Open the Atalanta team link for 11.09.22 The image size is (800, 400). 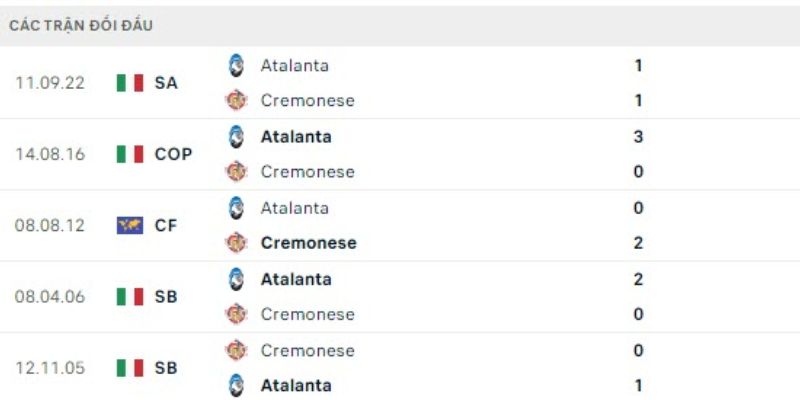294,66
